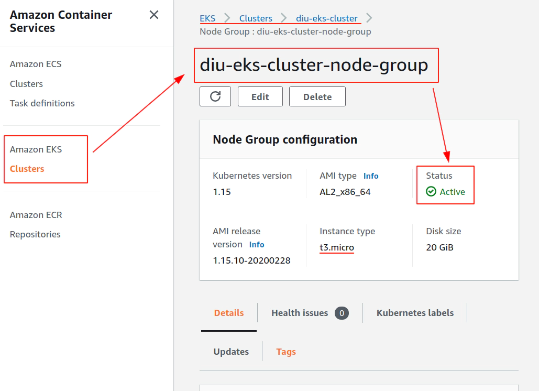
Task: Click the Disk size value 20 GiB
Action: pyautogui.click(x=439, y=247)
